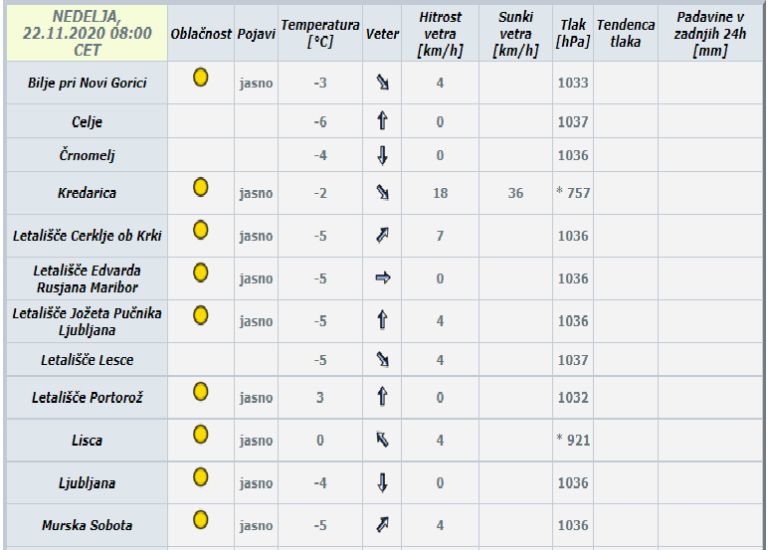
Task: Click the sun icon in the Ljubljana row
Action: tap(200, 477)
